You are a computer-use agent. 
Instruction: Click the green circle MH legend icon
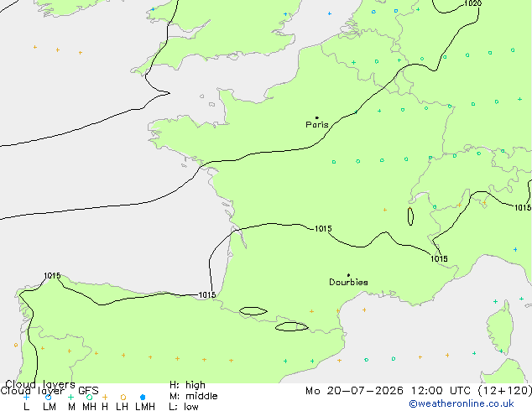pos(89,397)
